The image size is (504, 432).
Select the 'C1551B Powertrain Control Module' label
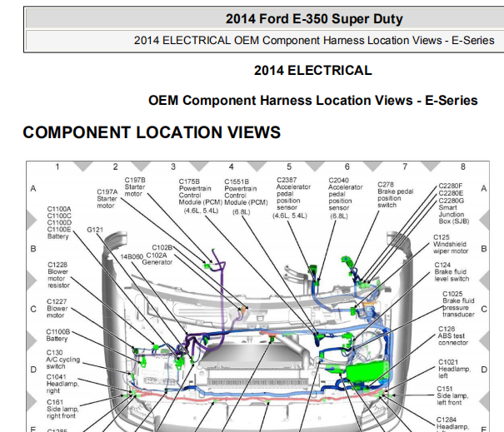tap(246, 196)
